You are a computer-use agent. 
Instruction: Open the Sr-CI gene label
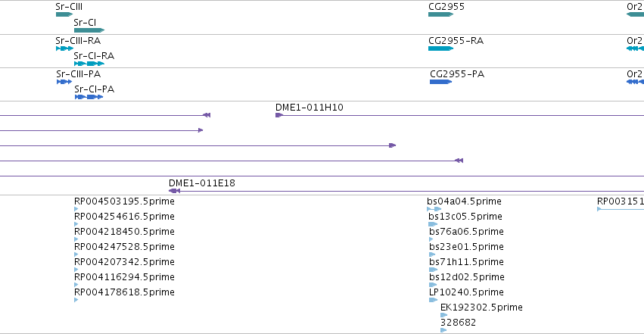coord(85,22)
